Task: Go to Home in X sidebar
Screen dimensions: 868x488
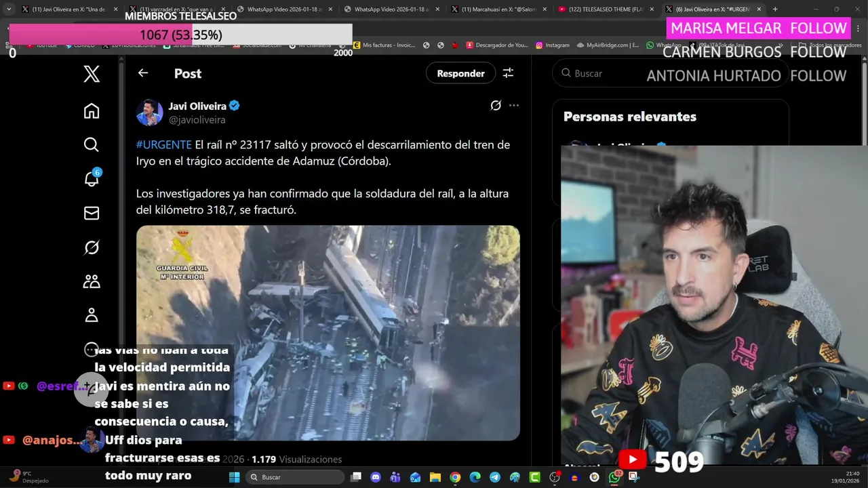Action: pyautogui.click(x=92, y=111)
